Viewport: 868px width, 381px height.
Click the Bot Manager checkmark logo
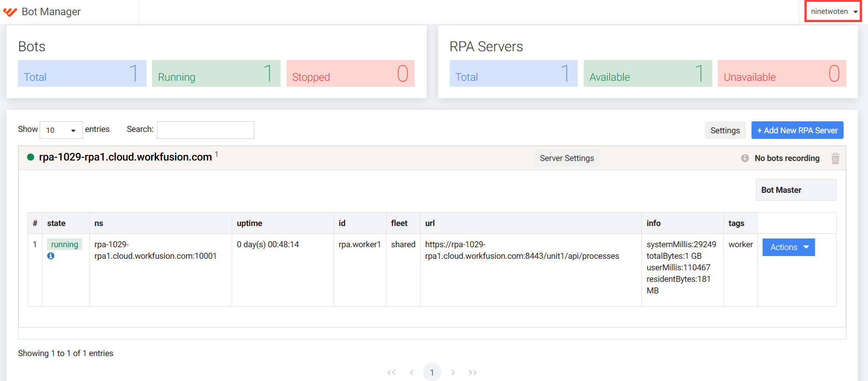point(10,12)
